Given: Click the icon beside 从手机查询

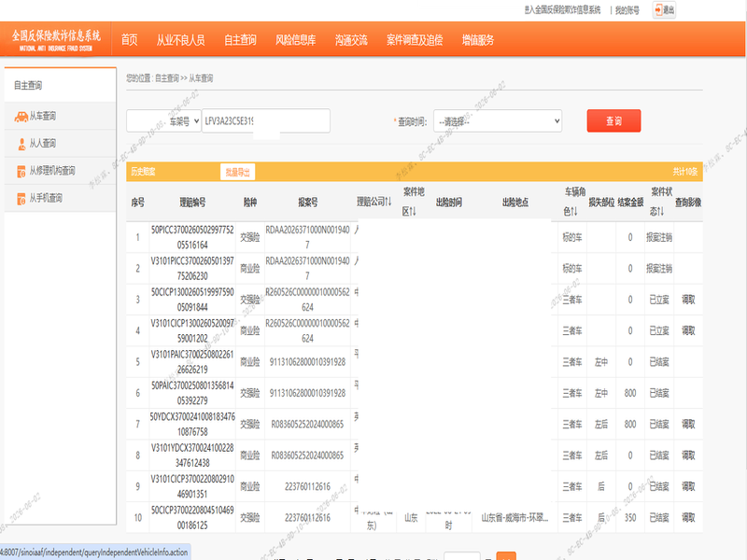Looking at the screenshot, I should pos(21,199).
